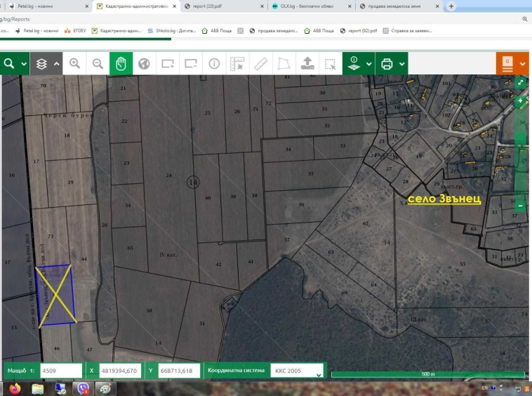This screenshot has height=396, width=532.
Task: Open the print options dropdown arrow
Action: click(402, 63)
